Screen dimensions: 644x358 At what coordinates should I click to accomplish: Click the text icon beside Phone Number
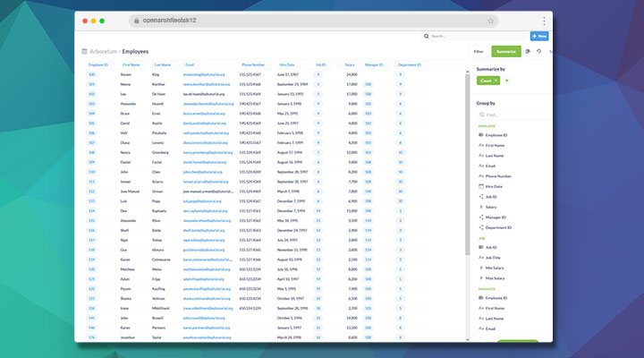point(481,176)
